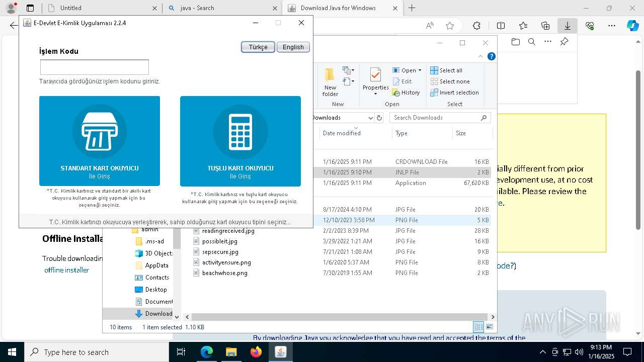Image resolution: width=644 pixels, height=362 pixels.
Task: Expand the New item dropdown in ribbon
Action: coord(349,70)
